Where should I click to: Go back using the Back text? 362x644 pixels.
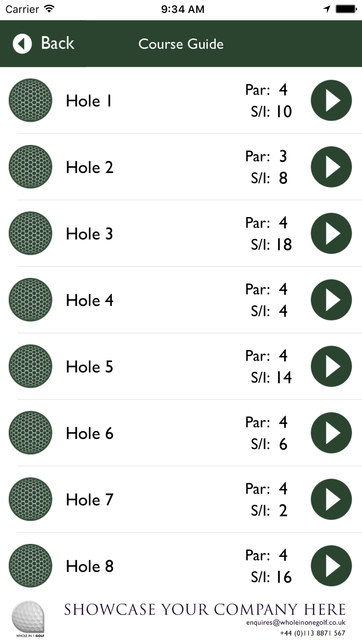(58, 43)
